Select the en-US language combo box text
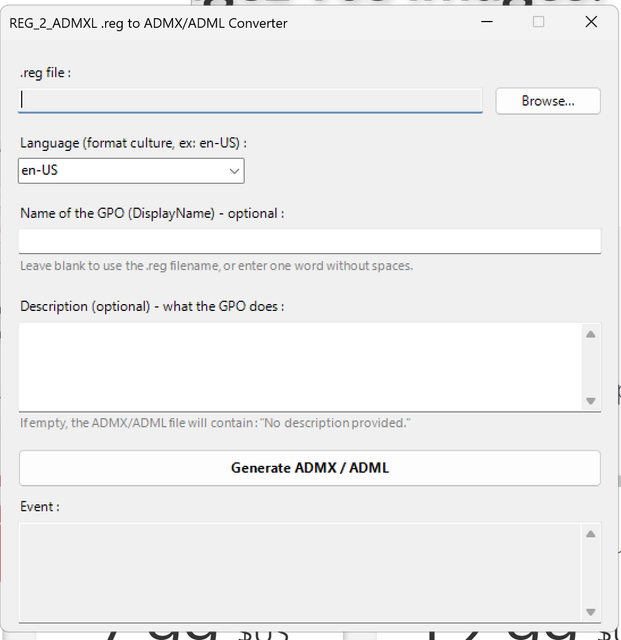The image size is (621, 640). [40, 170]
